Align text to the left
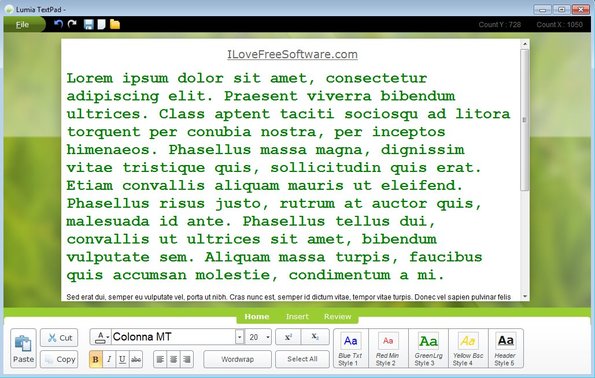The height and width of the screenshot is (378, 595). click(x=161, y=359)
